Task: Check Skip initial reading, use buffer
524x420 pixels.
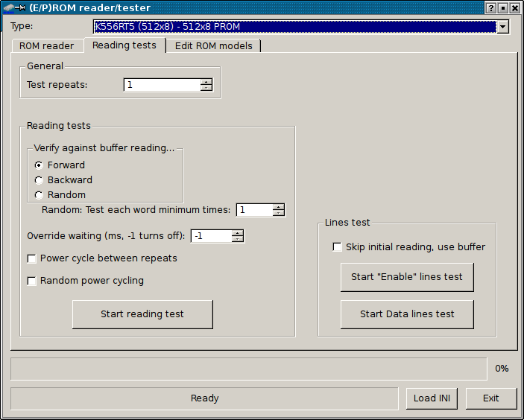Action: (338, 247)
